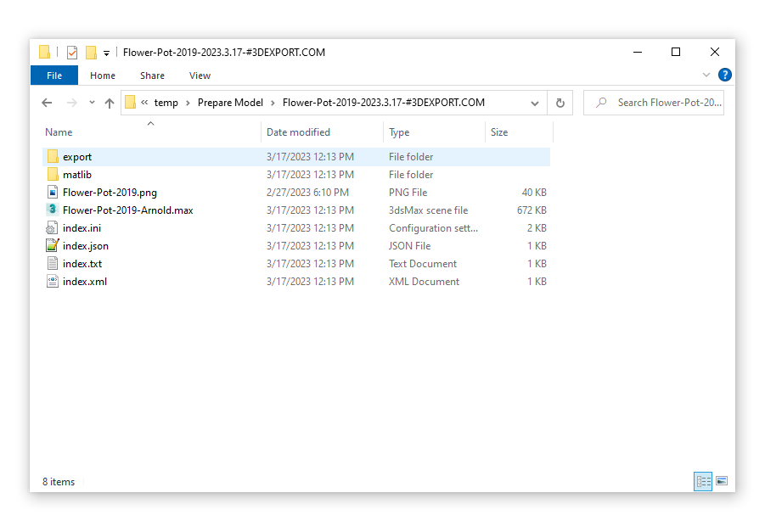Click the index.json file icon

52,245
